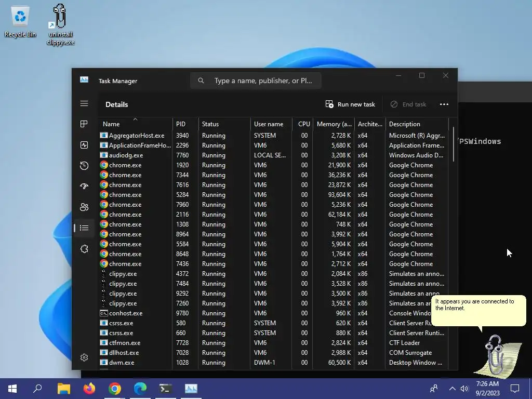Sort by the Memory column header
This screenshot has height=399, width=532.
click(334, 124)
